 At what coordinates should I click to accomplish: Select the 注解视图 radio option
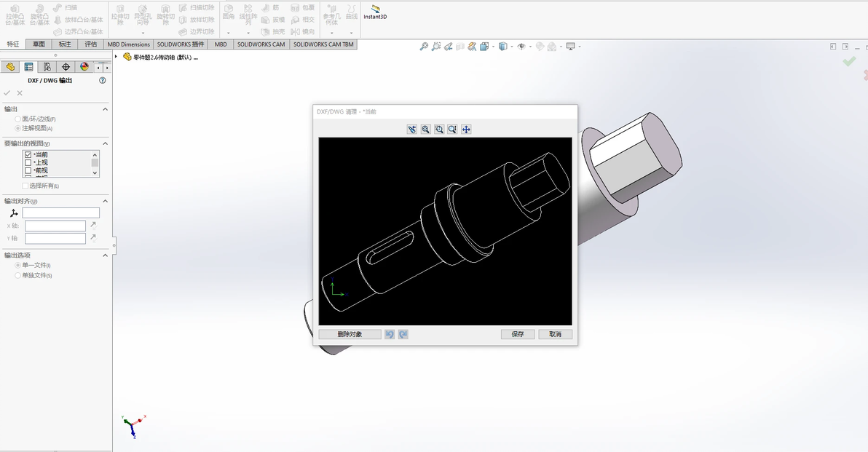17,128
